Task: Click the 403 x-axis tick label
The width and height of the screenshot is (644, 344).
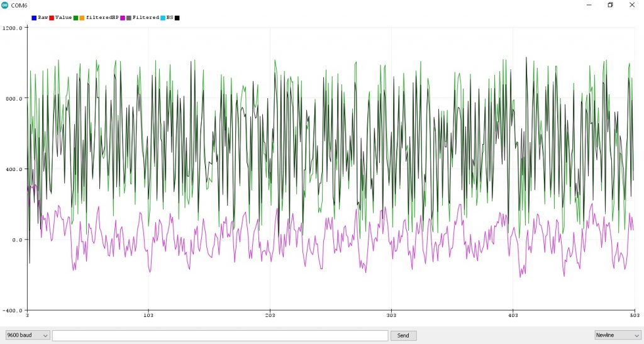Action: pyautogui.click(x=513, y=315)
